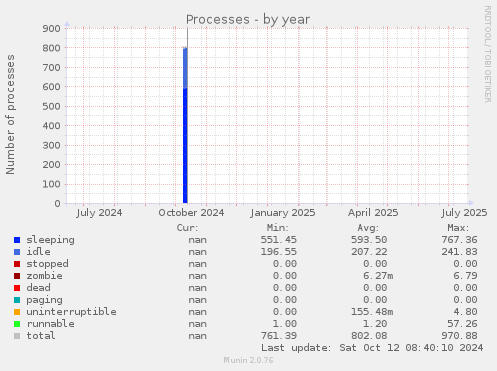Click idle max value 241.83
This screenshot has height=371, width=497.
(x=459, y=252)
